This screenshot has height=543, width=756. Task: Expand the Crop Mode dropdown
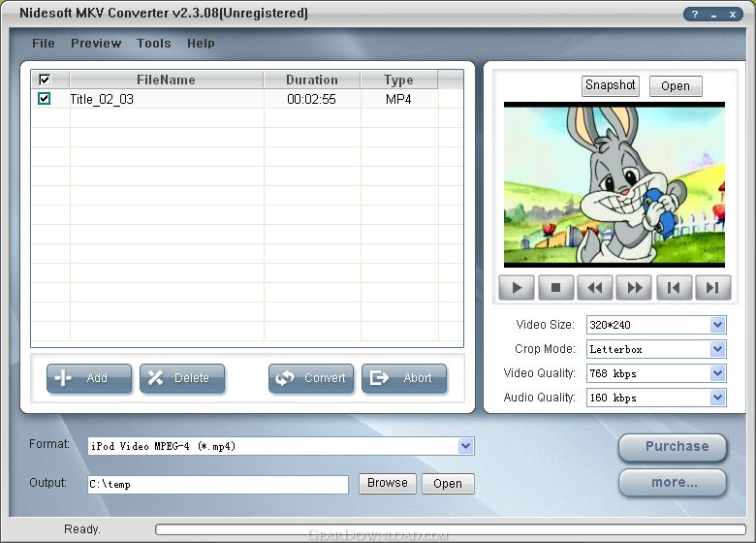717,349
